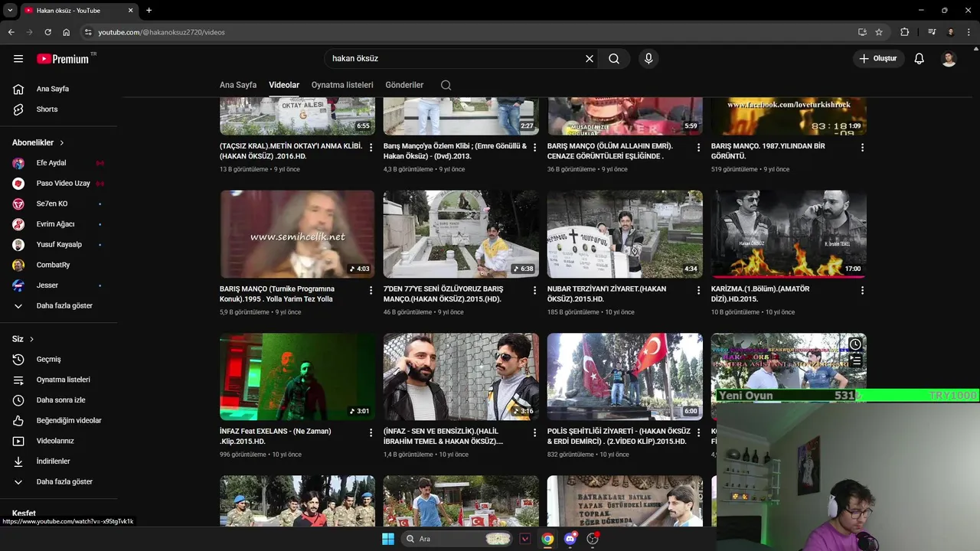The image size is (980, 551).
Task: Play the KARİZMA 1.Bölüm thumbnail
Action: 789,234
